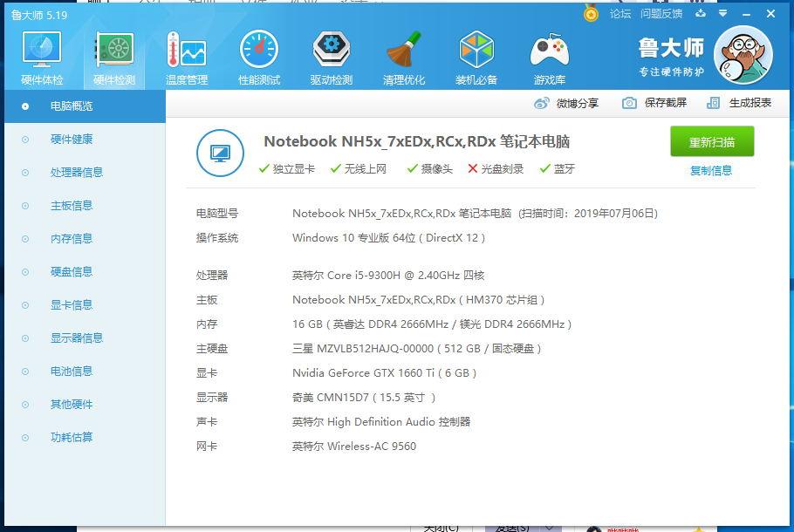Click the 独立显卡 checkmark label
This screenshot has height=532, width=794.
coord(286,169)
